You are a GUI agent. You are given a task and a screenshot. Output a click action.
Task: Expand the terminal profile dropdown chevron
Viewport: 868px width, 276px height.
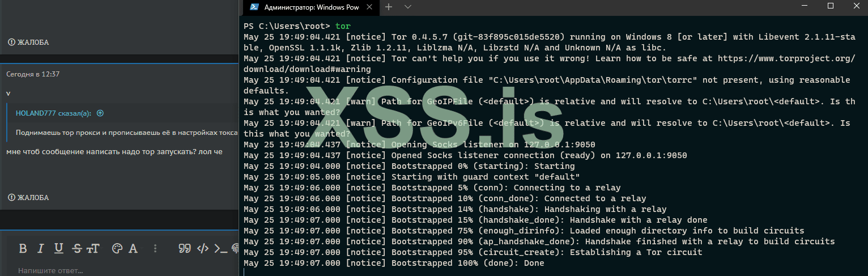click(x=407, y=7)
